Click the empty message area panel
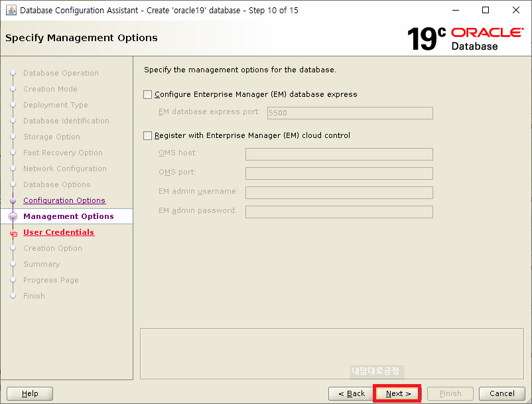 [332, 354]
